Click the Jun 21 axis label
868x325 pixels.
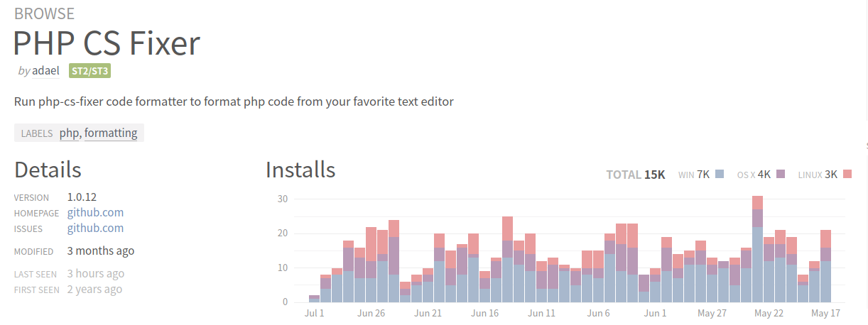[428, 313]
